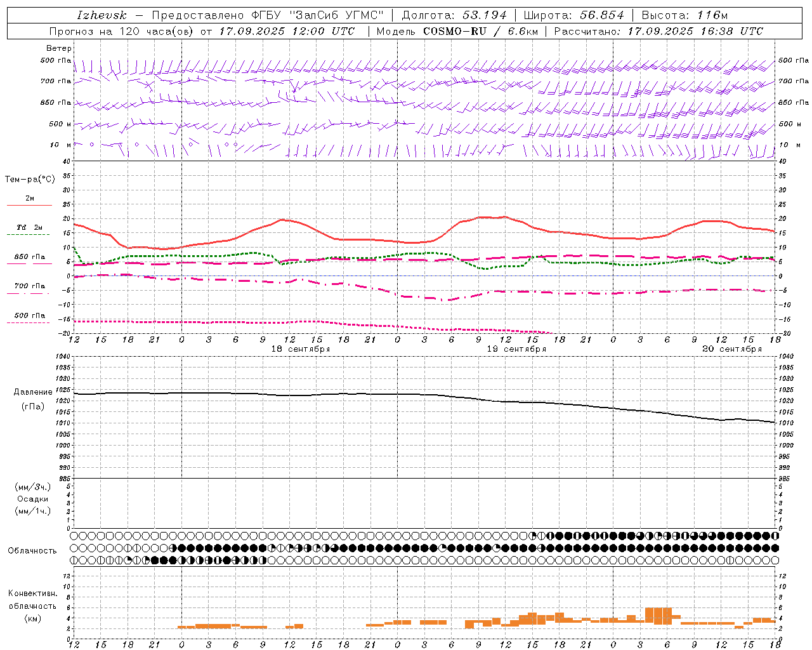Click the '700 гПа' temperature legend entry
The image size is (812, 650).
[x=30, y=286]
